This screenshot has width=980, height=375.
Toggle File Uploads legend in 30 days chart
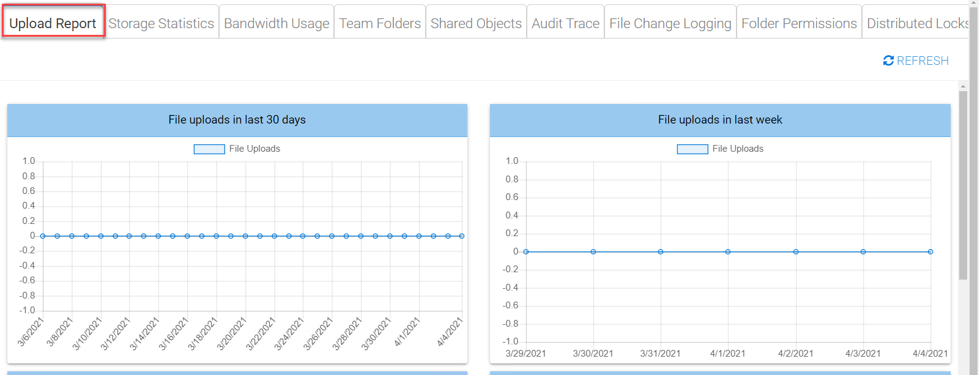coord(209,149)
